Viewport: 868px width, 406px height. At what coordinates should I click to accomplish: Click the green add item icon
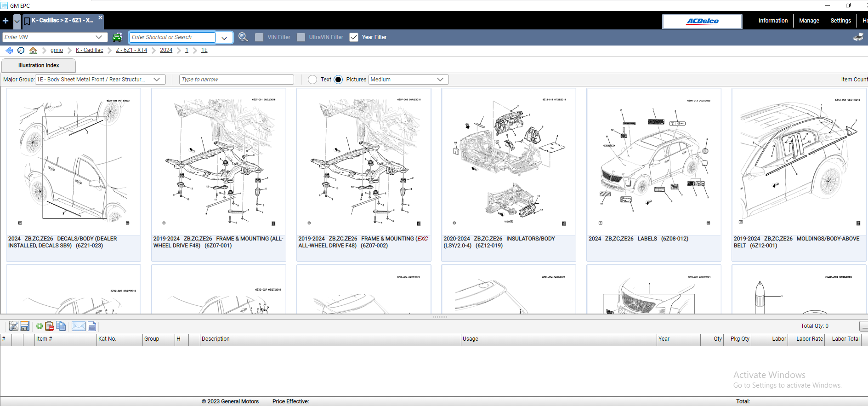pos(40,326)
